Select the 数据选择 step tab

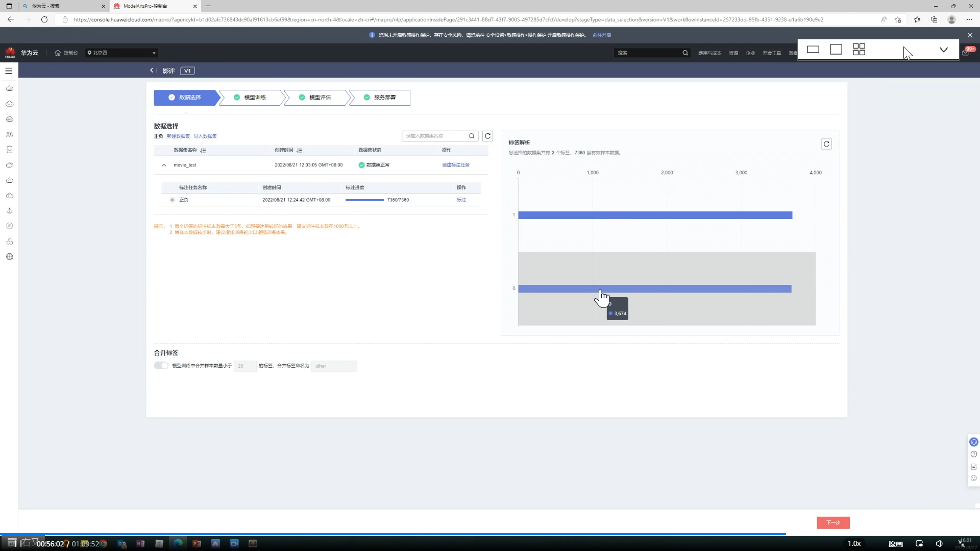coord(186,98)
